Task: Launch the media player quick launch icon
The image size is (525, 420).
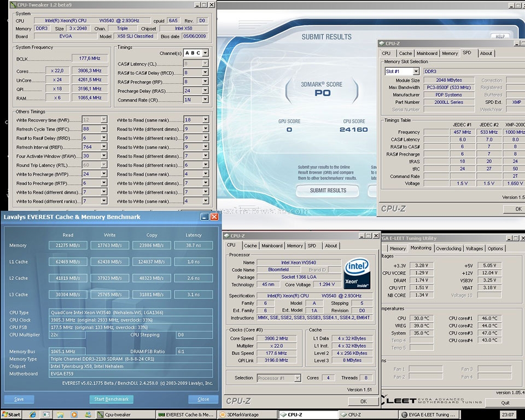Action: pyautogui.click(x=74, y=415)
